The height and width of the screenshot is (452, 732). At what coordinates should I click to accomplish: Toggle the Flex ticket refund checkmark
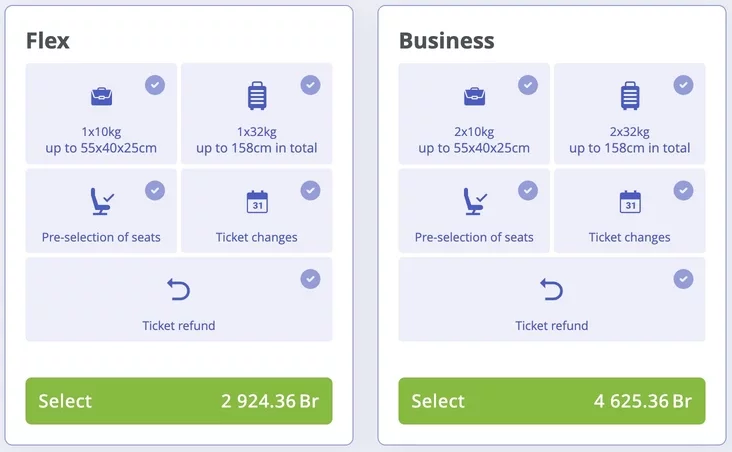[x=310, y=279]
